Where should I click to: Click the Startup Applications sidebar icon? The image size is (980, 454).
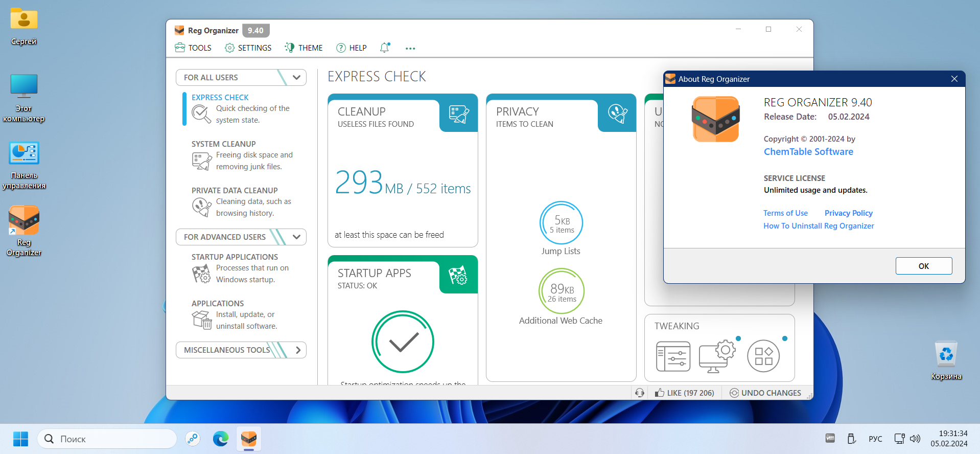pos(201,274)
